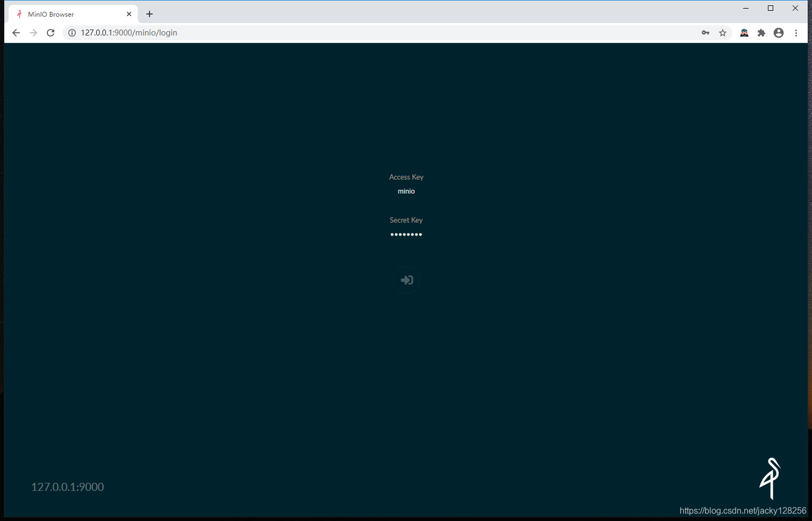Image resolution: width=812 pixels, height=521 pixels.
Task: Reload the page with the refresh icon
Action: pos(51,33)
